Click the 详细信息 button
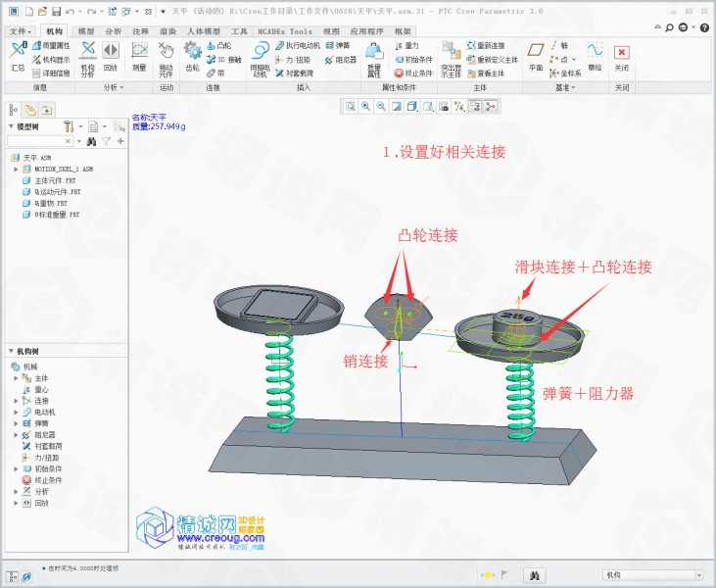716x588 pixels. [52, 73]
